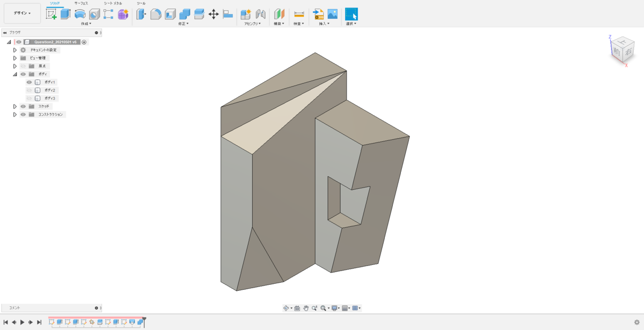
Task: Click the Orbit navigation icon
Action: coord(287,308)
